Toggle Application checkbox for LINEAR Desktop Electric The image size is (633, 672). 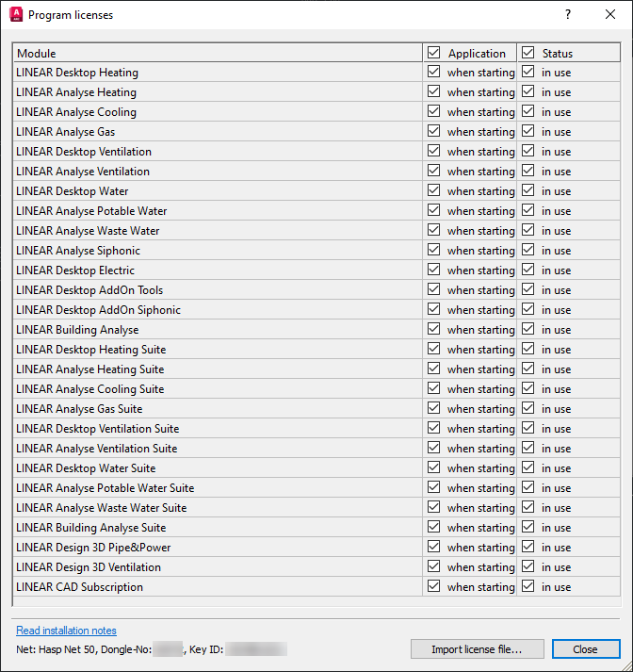[433, 270]
